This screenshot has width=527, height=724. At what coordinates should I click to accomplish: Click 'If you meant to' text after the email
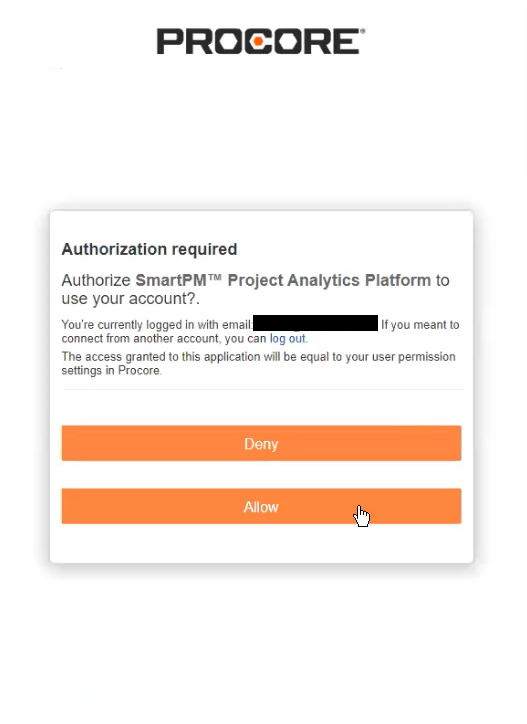(x=420, y=325)
